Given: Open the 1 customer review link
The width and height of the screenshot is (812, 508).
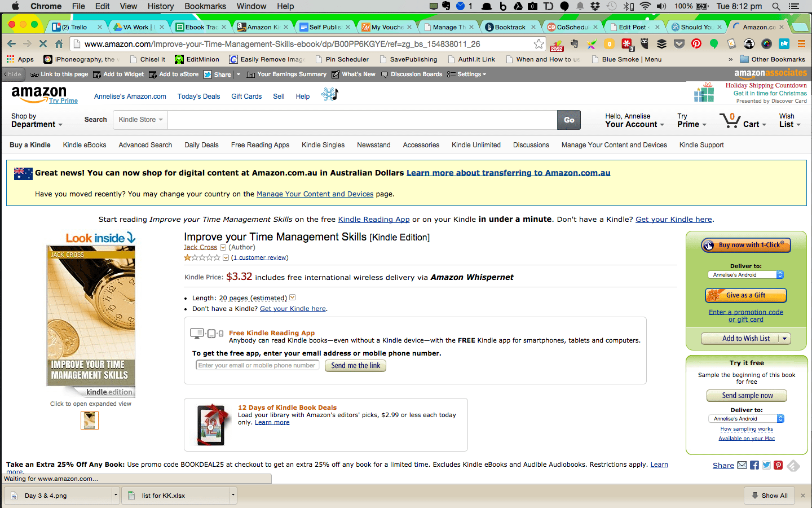Looking at the screenshot, I should tap(259, 257).
